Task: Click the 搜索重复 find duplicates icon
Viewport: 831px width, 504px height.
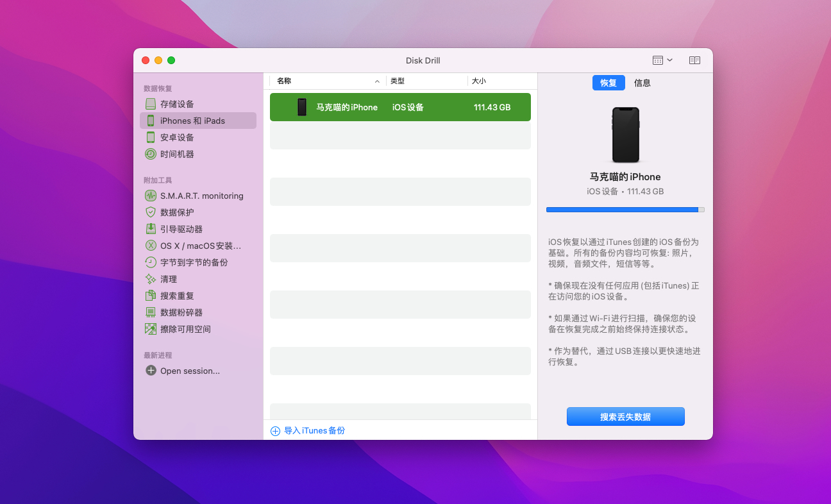Action: coord(151,296)
